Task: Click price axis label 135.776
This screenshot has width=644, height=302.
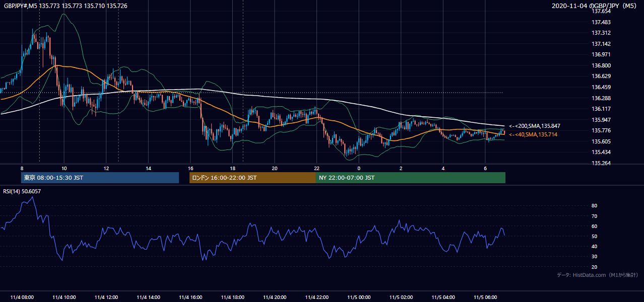Action: coord(601,130)
